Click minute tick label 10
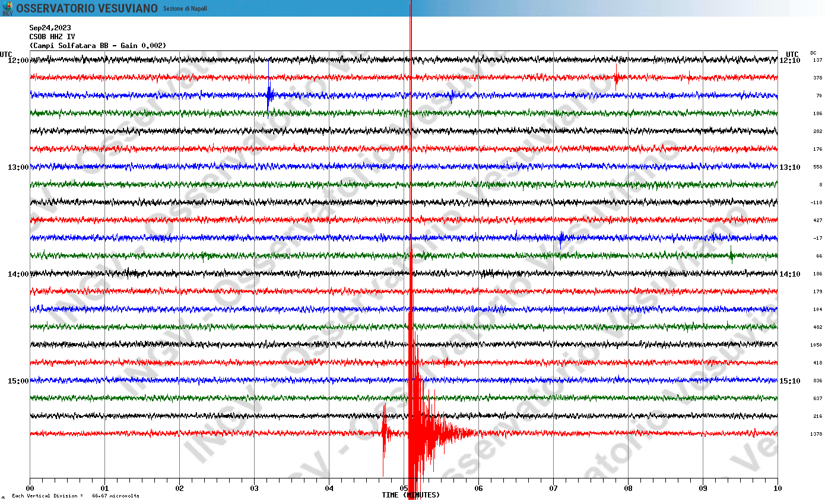 [x=778, y=489]
